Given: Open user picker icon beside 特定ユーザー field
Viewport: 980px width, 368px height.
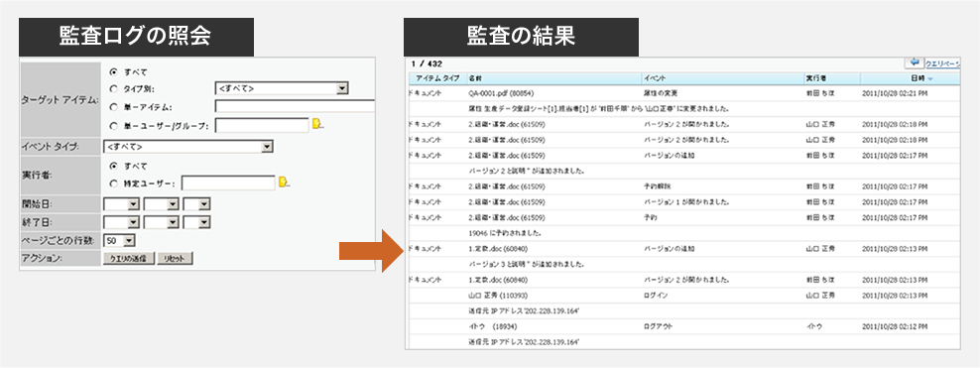Looking at the screenshot, I should tap(285, 182).
